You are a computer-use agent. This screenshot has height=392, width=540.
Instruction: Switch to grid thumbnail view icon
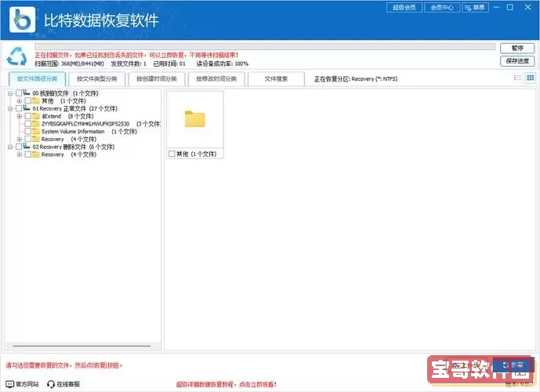[531, 78]
